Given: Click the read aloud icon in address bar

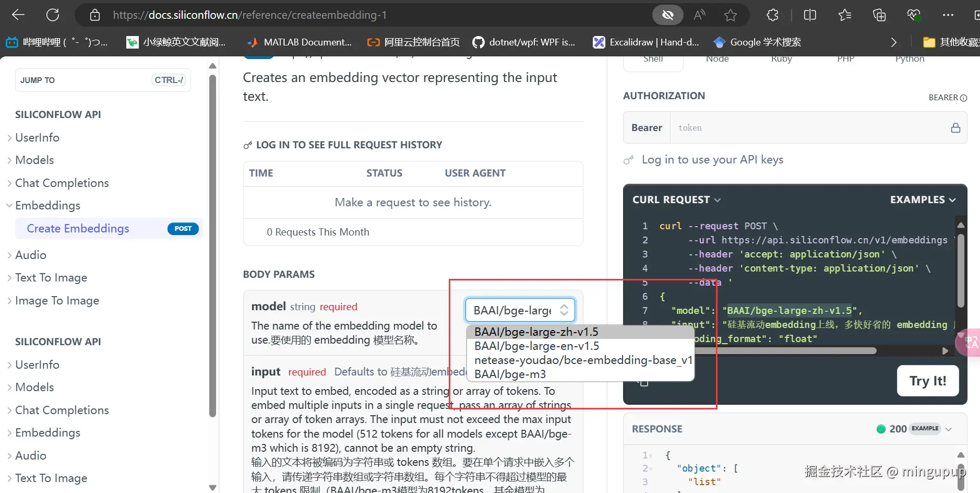Looking at the screenshot, I should pyautogui.click(x=699, y=15).
